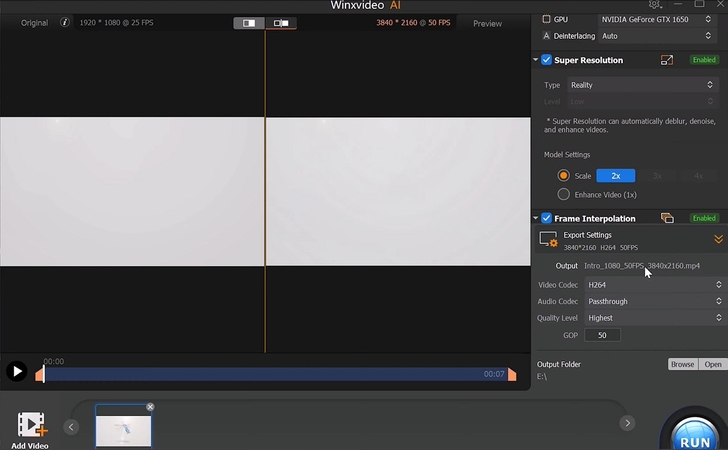Screen dimensions: 728x450
Task: Click the Export Settings monitor gear icon
Action: 548,240
